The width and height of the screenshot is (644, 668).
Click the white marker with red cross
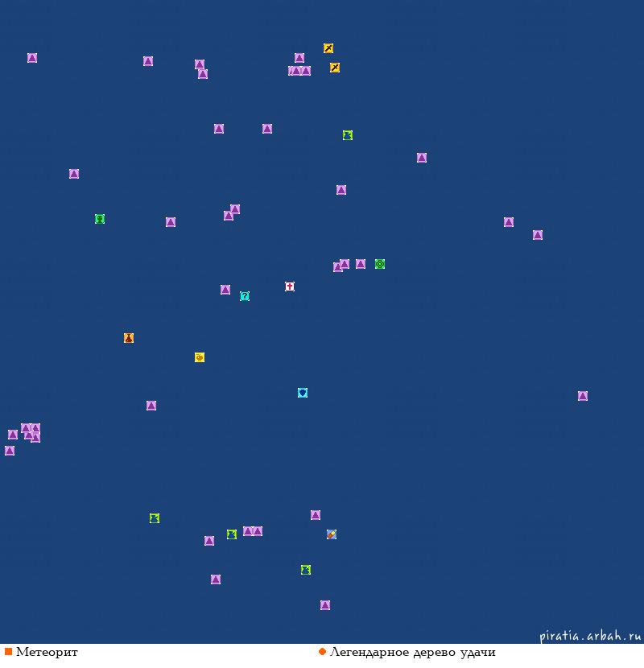289,287
